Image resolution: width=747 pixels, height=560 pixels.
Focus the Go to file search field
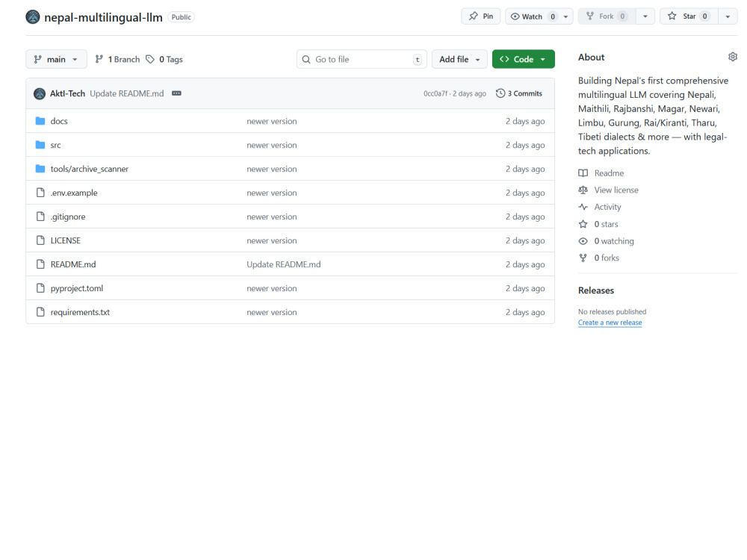point(362,59)
